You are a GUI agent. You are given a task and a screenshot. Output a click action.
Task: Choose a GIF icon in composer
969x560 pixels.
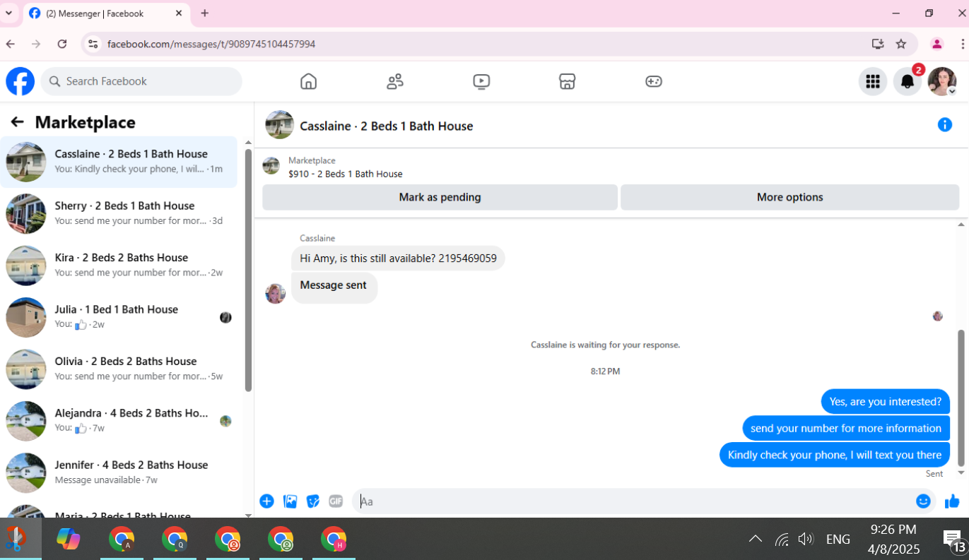click(x=336, y=501)
